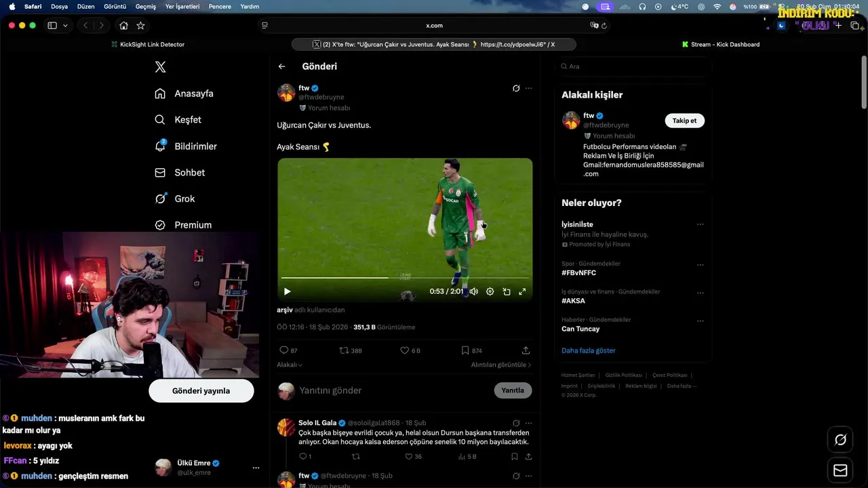Bookmark Solo IL Gala's reply
This screenshot has height=488, width=868.
tap(515, 457)
